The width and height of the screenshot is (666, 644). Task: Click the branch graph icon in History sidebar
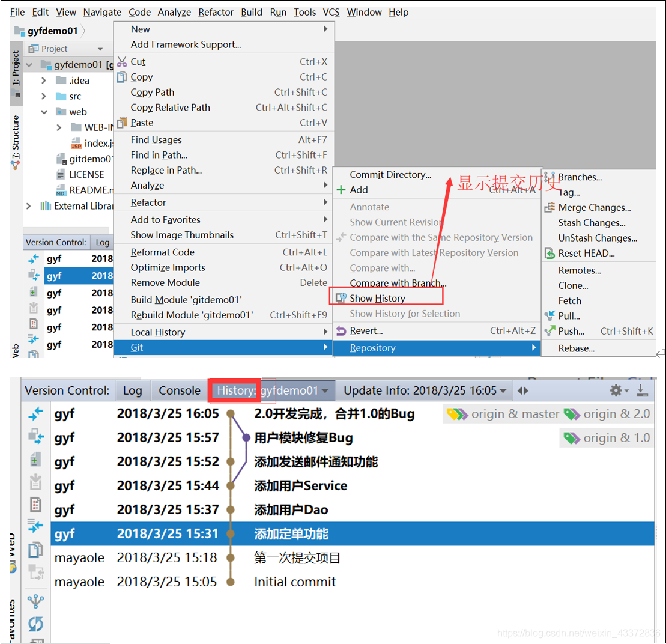(35, 601)
